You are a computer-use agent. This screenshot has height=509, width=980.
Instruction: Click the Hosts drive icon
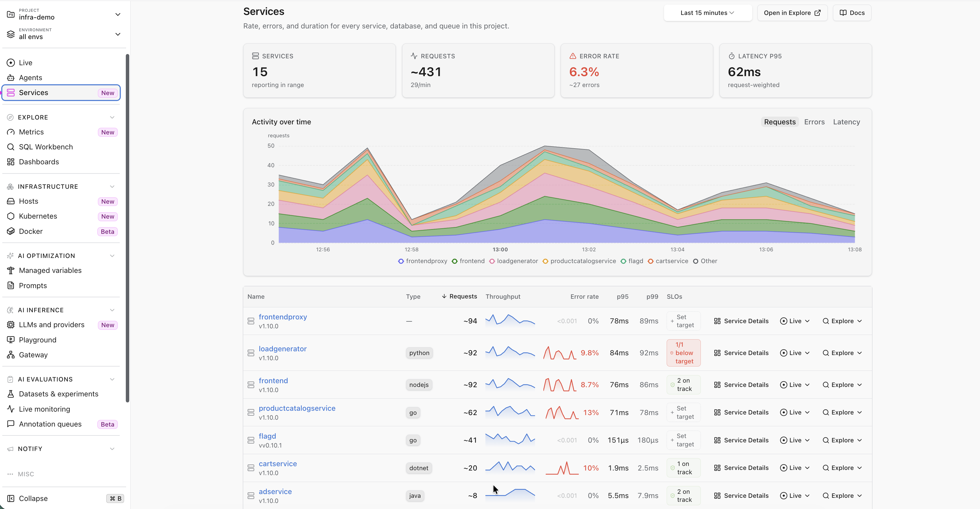click(x=11, y=201)
